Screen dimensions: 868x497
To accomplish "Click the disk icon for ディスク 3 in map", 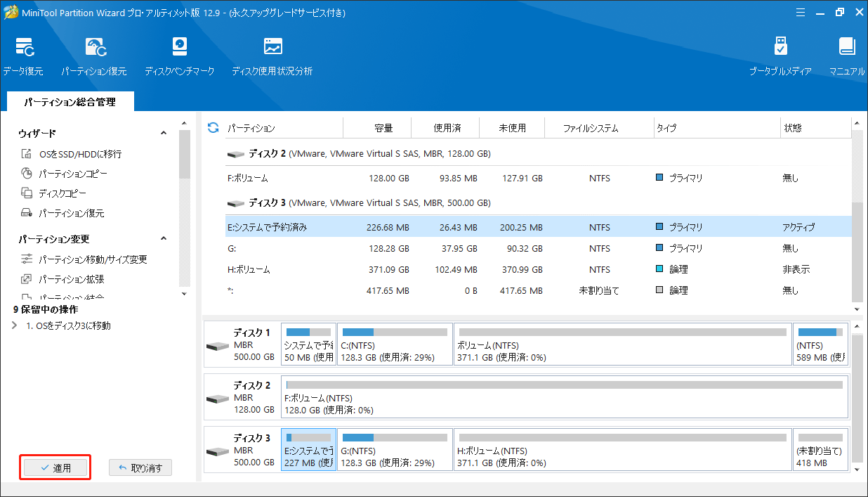I will point(217,451).
